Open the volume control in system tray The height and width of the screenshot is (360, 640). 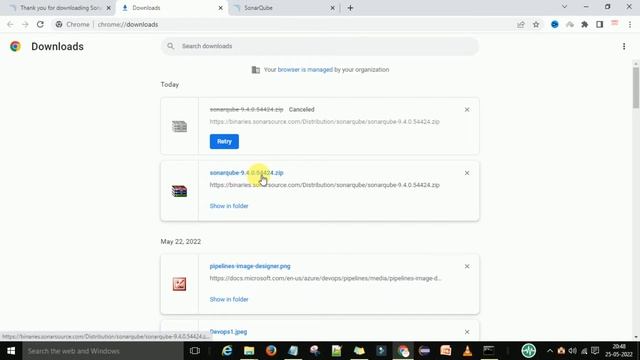pyautogui.click(x=572, y=351)
